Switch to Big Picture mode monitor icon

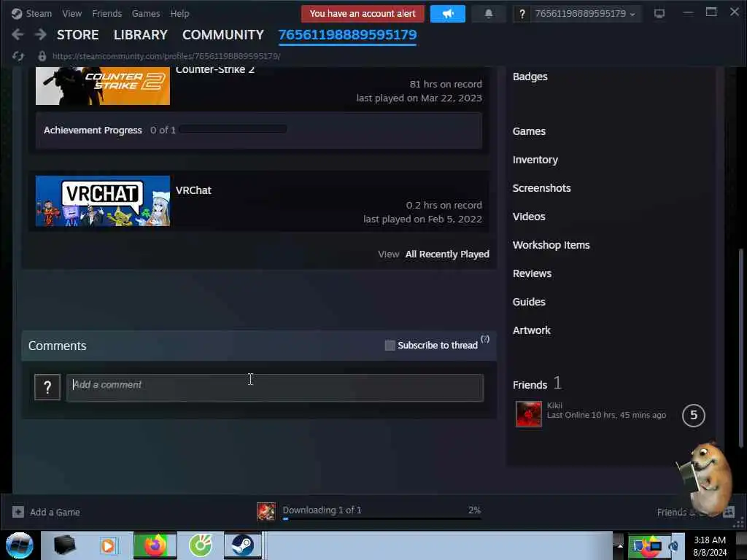click(659, 13)
